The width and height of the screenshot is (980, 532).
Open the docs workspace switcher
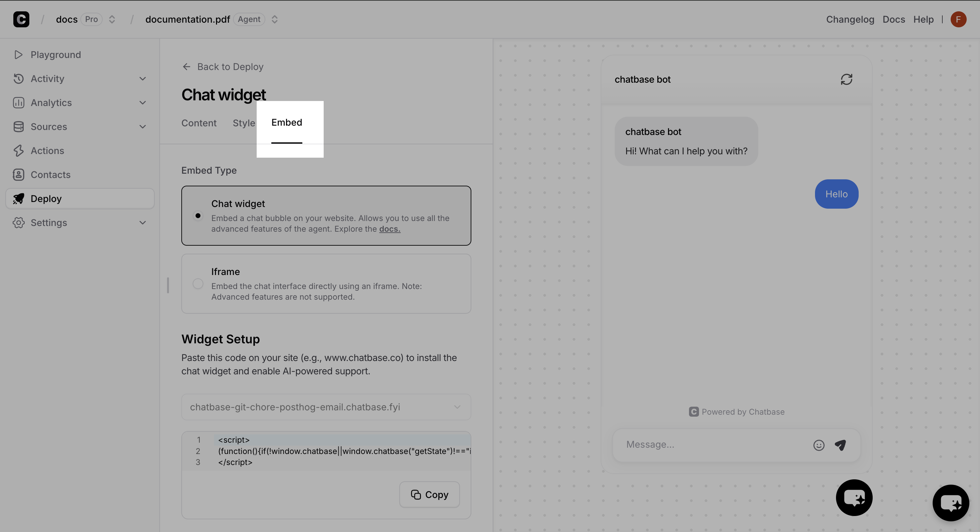(x=112, y=19)
